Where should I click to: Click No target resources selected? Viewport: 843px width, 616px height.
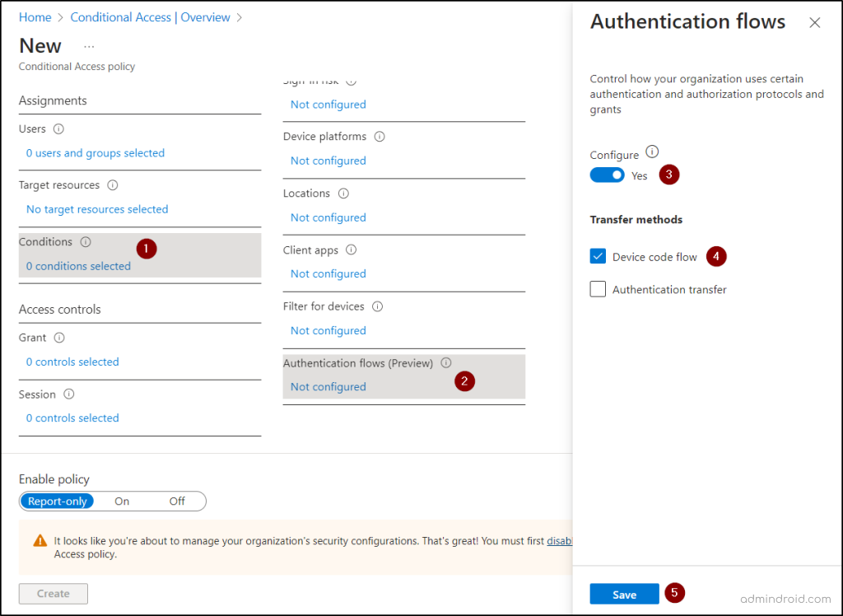[96, 209]
